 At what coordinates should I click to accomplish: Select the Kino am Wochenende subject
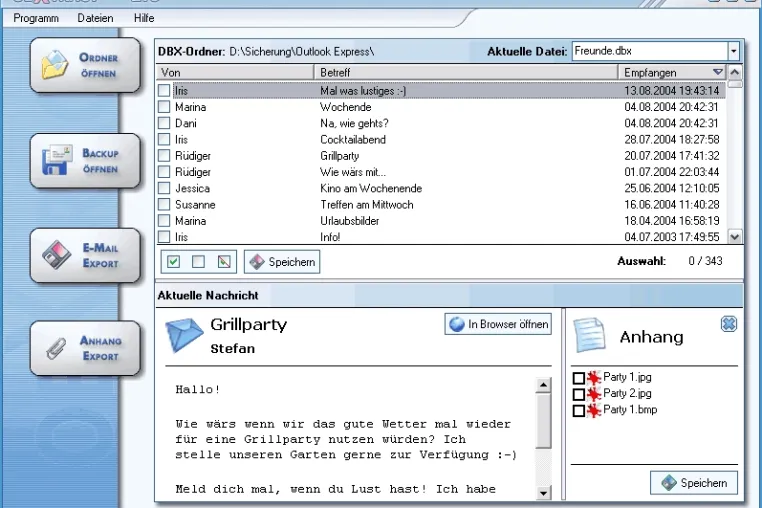click(371, 188)
